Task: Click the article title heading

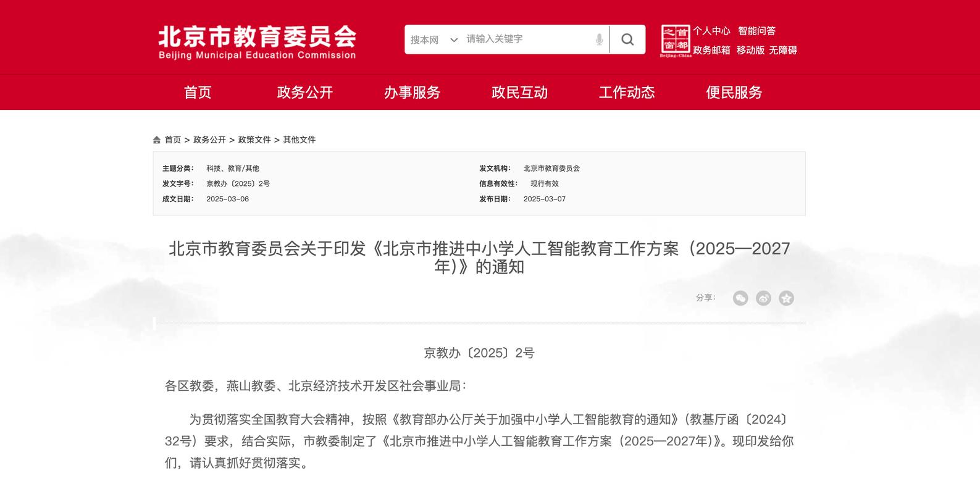Action: pyautogui.click(x=479, y=257)
